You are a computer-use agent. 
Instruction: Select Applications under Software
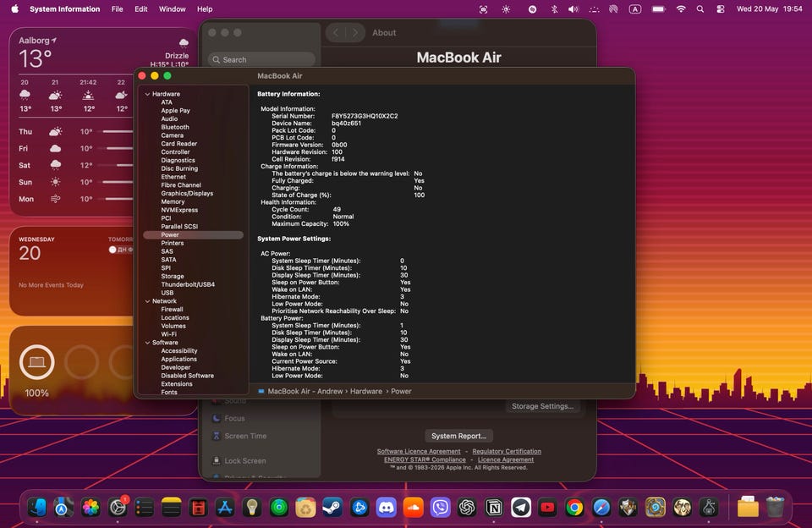coord(178,360)
